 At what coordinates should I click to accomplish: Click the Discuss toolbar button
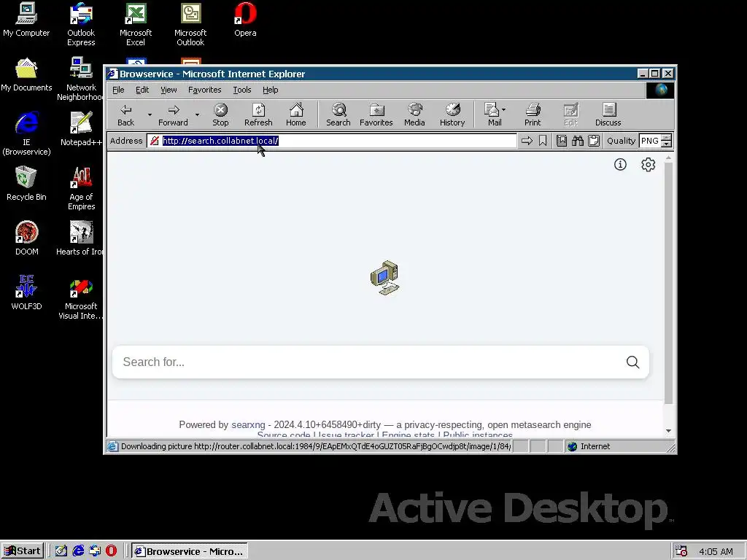[x=608, y=114]
